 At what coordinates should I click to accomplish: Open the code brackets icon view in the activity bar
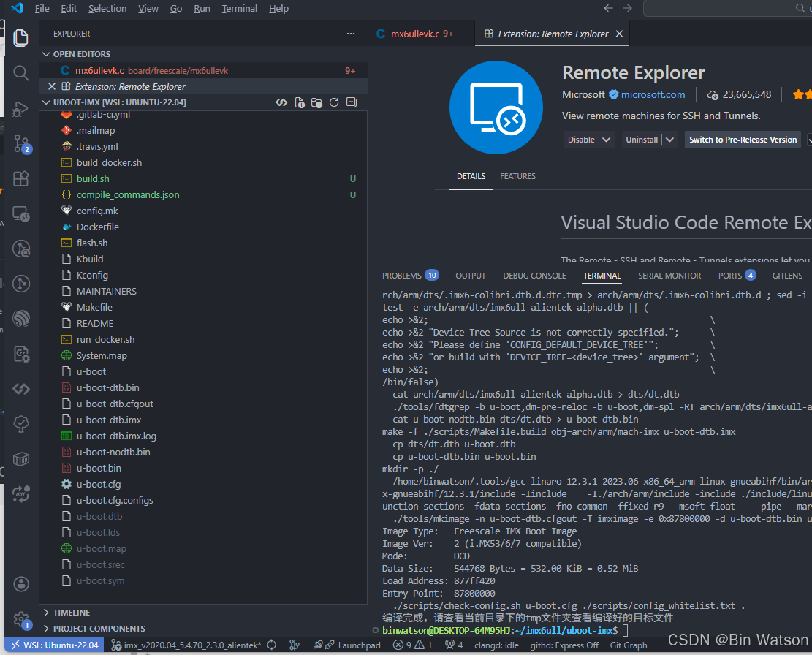point(20,389)
